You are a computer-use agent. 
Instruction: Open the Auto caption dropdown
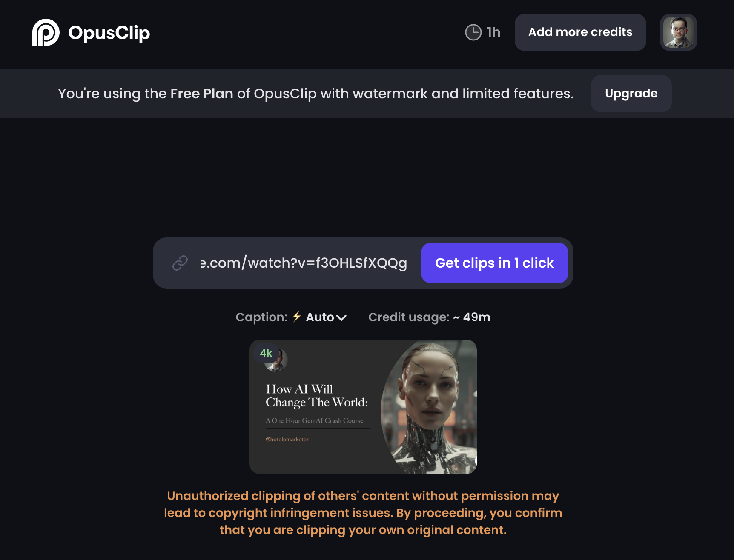pyautogui.click(x=326, y=317)
